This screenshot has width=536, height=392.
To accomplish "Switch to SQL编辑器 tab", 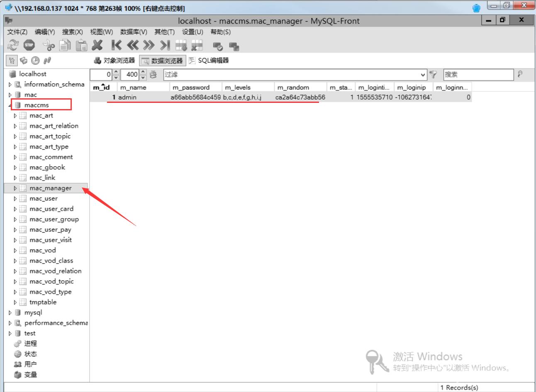I will point(209,61).
